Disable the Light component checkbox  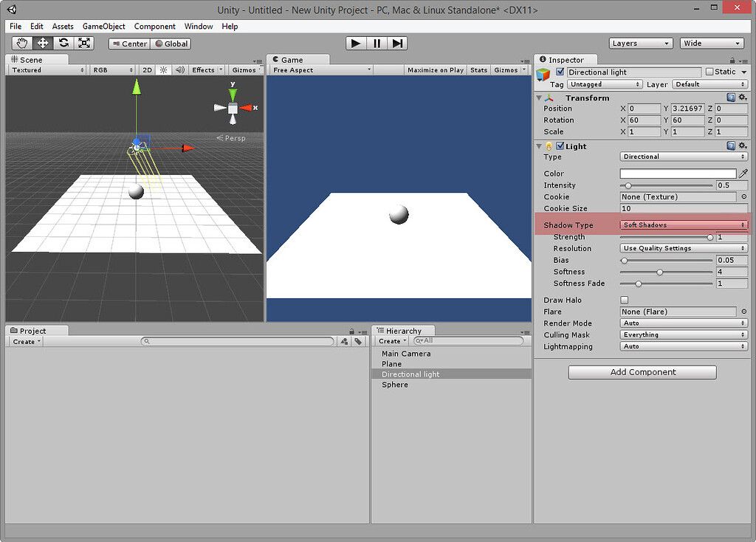coord(560,145)
